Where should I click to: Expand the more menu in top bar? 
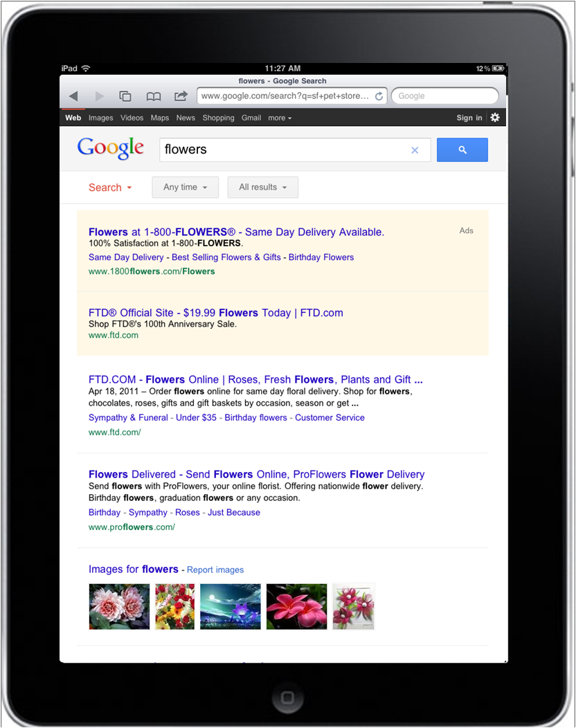[x=280, y=118]
